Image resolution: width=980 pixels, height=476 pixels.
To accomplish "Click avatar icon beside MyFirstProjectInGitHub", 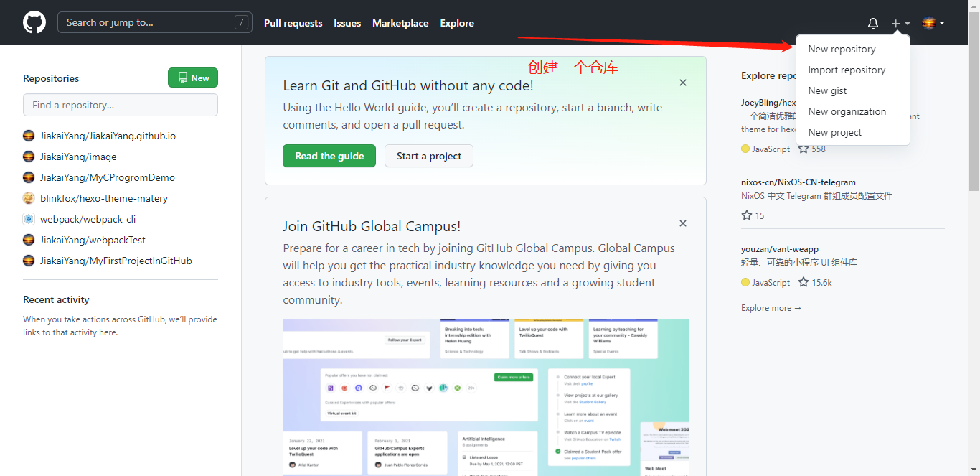I will pyautogui.click(x=29, y=261).
